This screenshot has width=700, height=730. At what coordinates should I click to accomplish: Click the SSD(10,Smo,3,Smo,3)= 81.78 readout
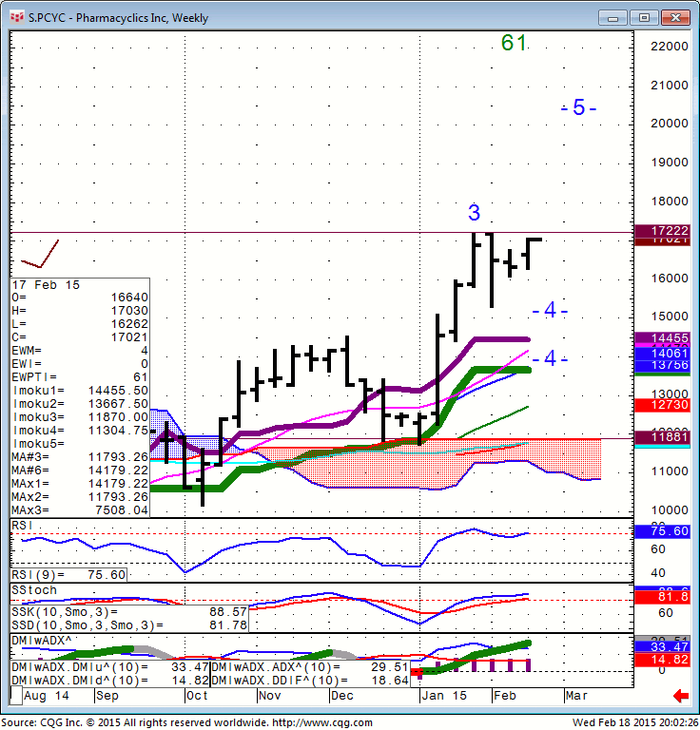129,624
